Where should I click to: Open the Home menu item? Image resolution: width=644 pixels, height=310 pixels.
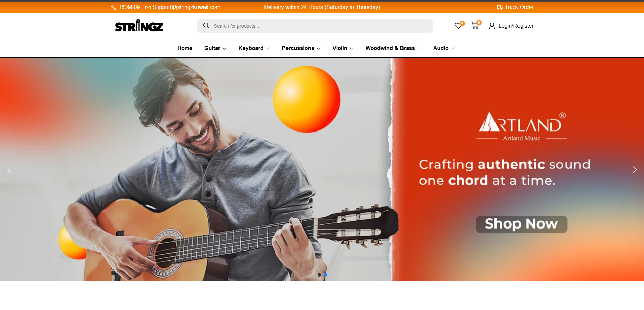tap(185, 48)
